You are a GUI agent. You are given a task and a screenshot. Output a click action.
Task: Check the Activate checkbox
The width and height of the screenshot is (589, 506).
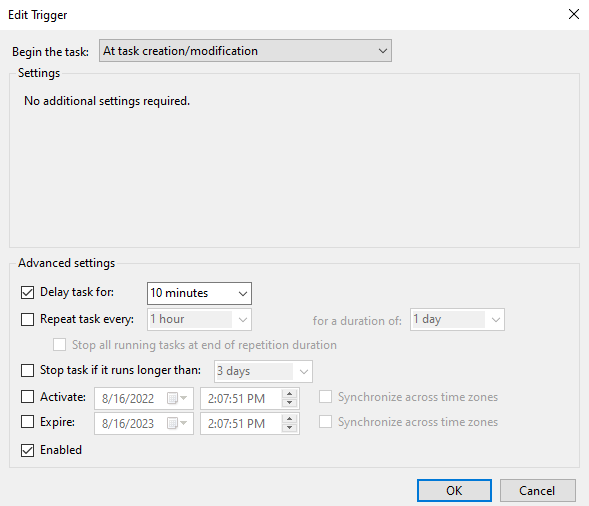pyautogui.click(x=27, y=397)
